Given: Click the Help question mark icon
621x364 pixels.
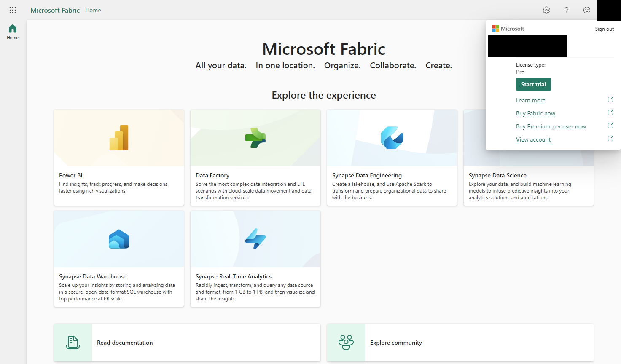Looking at the screenshot, I should (566, 10).
